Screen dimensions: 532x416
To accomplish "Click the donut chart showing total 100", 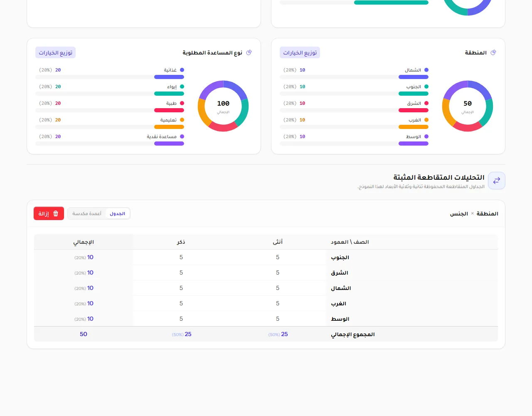I will tap(223, 106).
